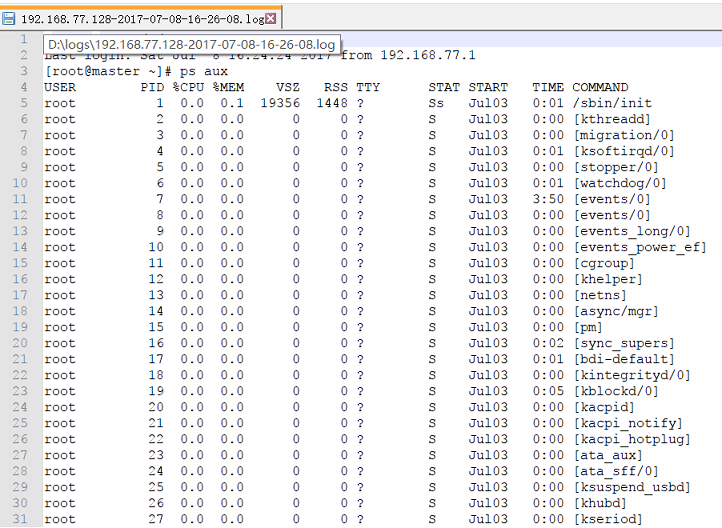Click the [events_power_ef] process entry
Screen dimensions: 722x528
coord(640,247)
